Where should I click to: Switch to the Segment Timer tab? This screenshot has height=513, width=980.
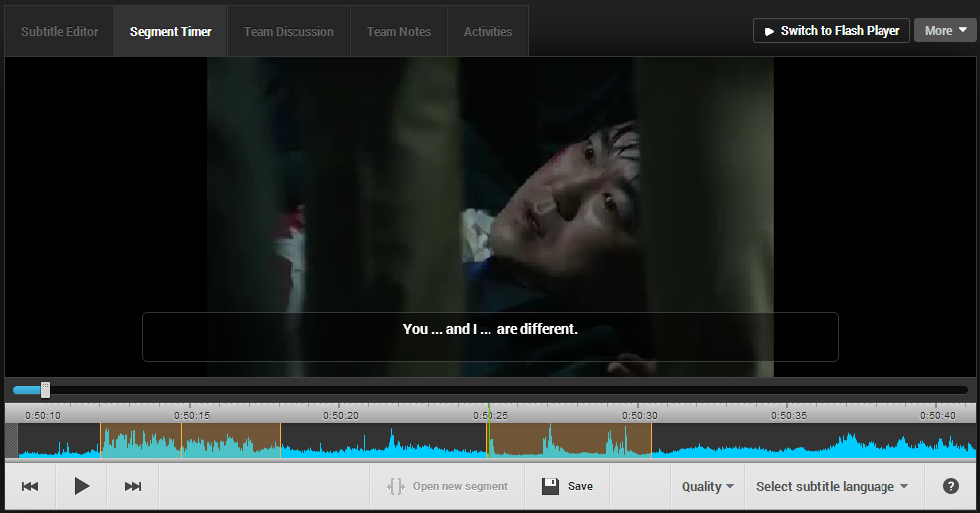click(170, 31)
